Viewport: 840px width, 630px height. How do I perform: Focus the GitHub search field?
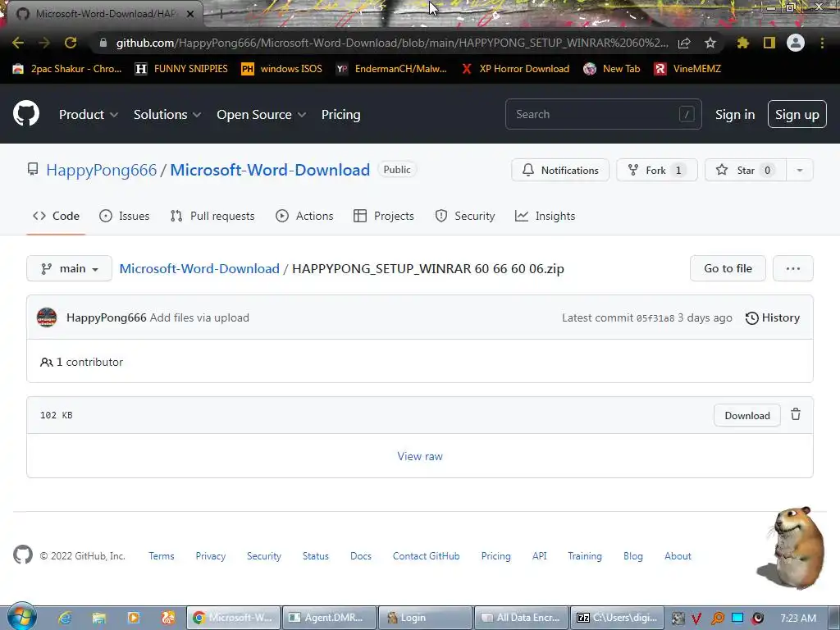point(603,114)
